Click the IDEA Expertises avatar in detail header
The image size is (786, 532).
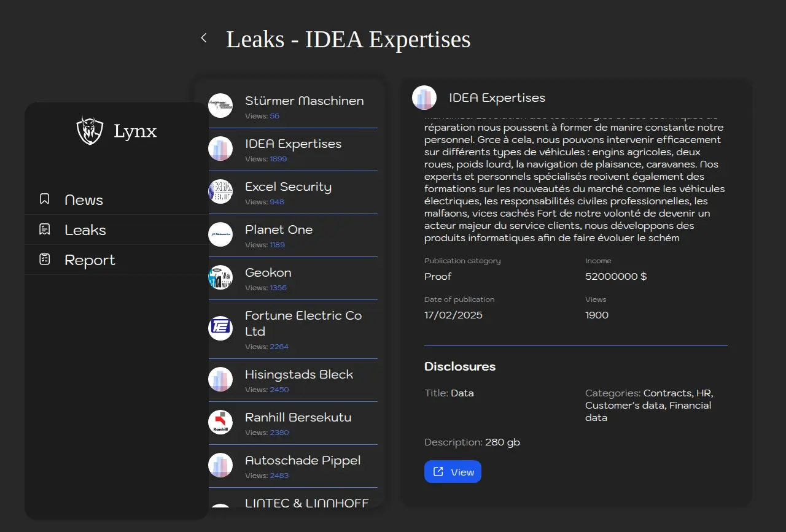coord(424,98)
